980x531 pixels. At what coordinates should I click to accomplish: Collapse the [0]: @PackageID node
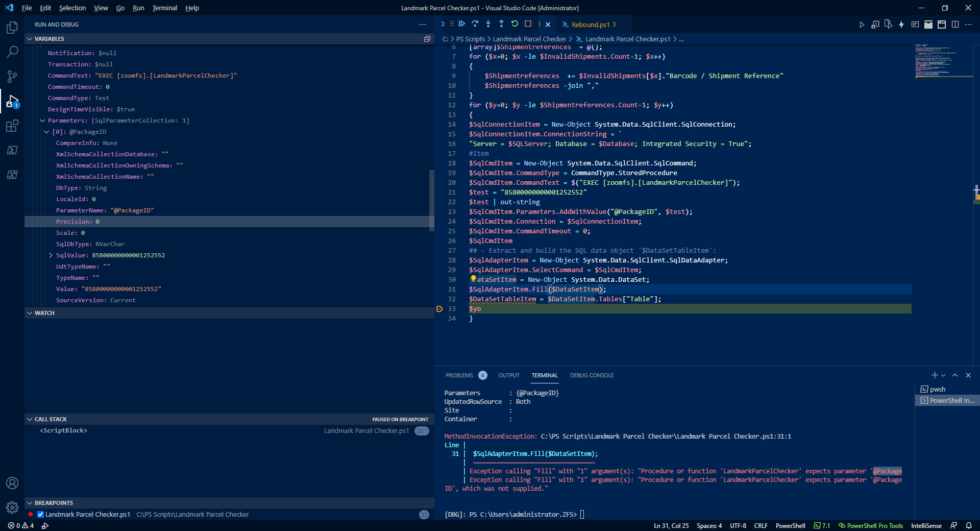click(47, 132)
